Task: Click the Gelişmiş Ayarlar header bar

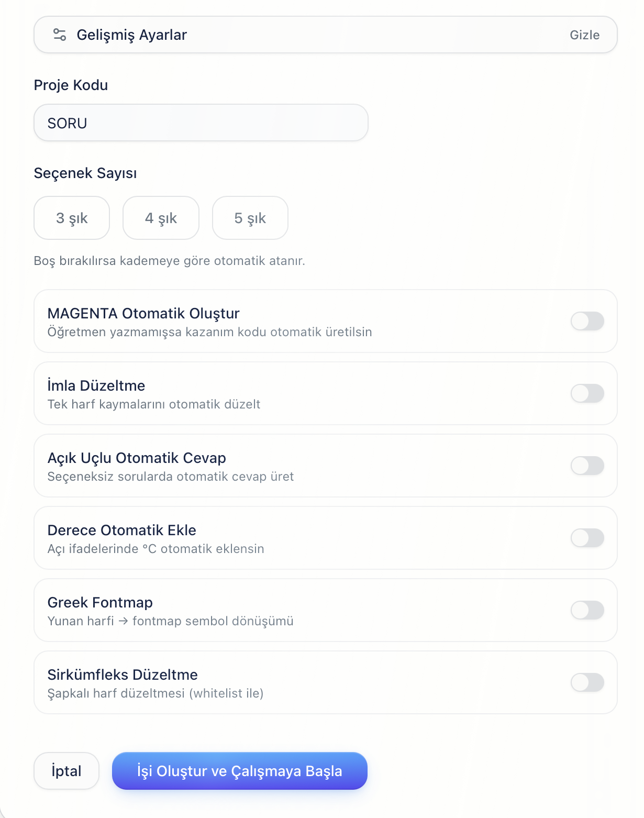Action: [x=326, y=35]
